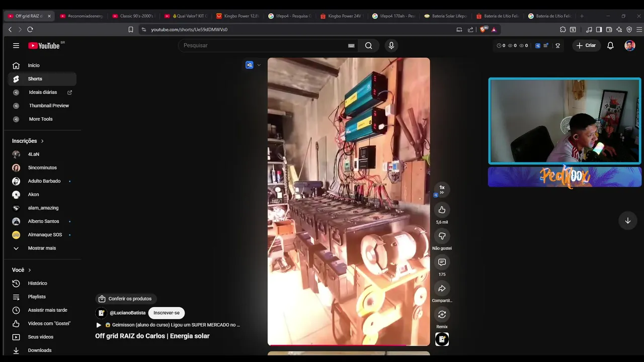
Task: Click the Inscrever-se subscribe button
Action: [x=167, y=313]
